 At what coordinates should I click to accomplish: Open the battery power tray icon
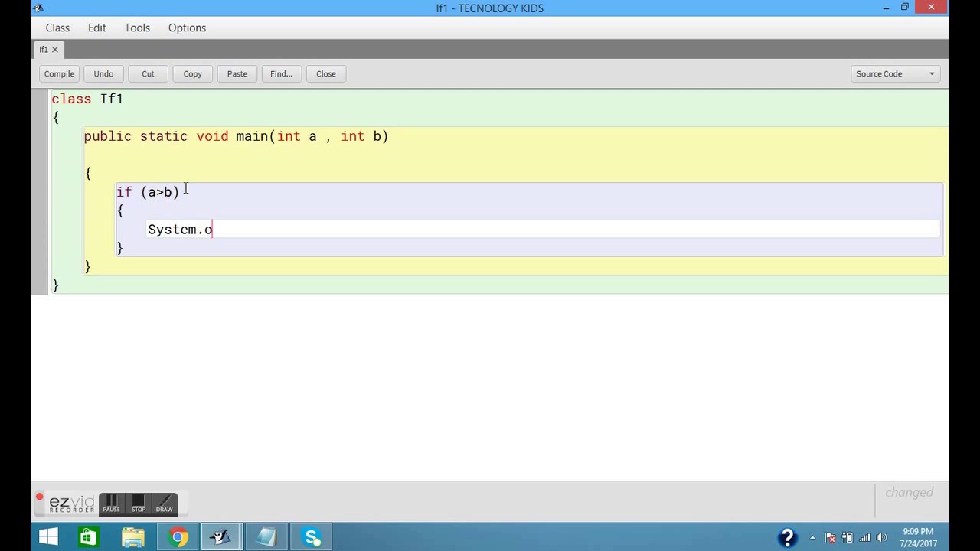pos(848,537)
